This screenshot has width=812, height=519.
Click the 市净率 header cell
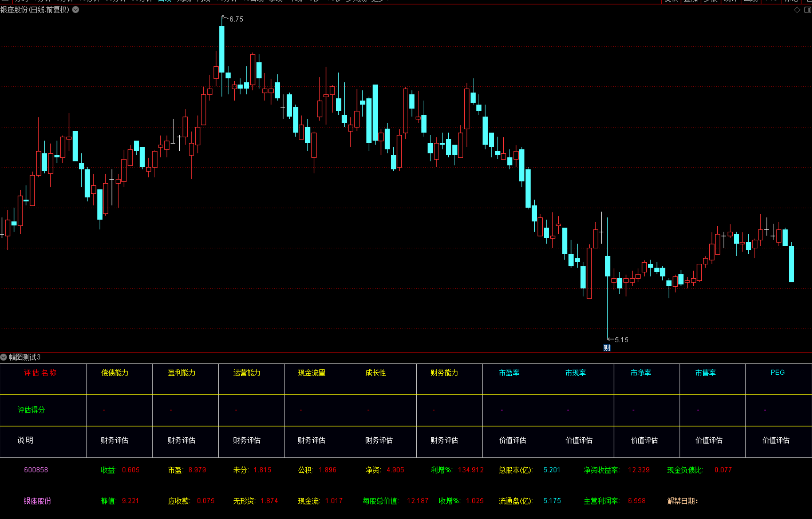coord(641,373)
